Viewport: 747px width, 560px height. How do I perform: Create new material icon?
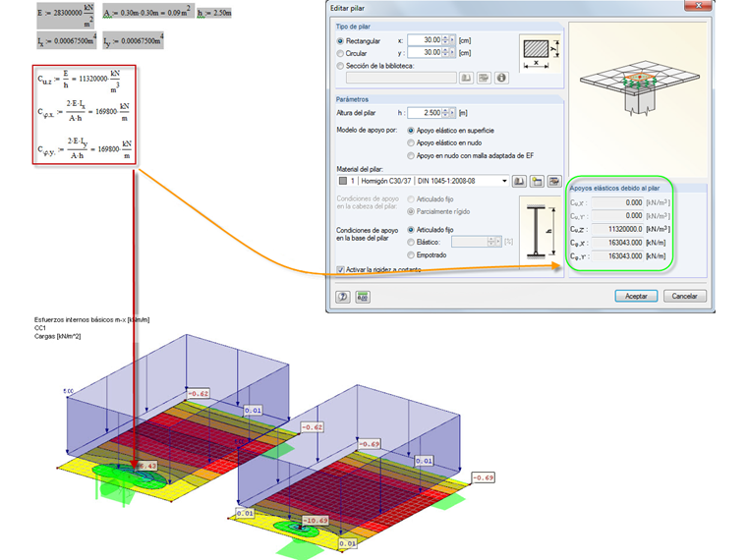coord(537,181)
